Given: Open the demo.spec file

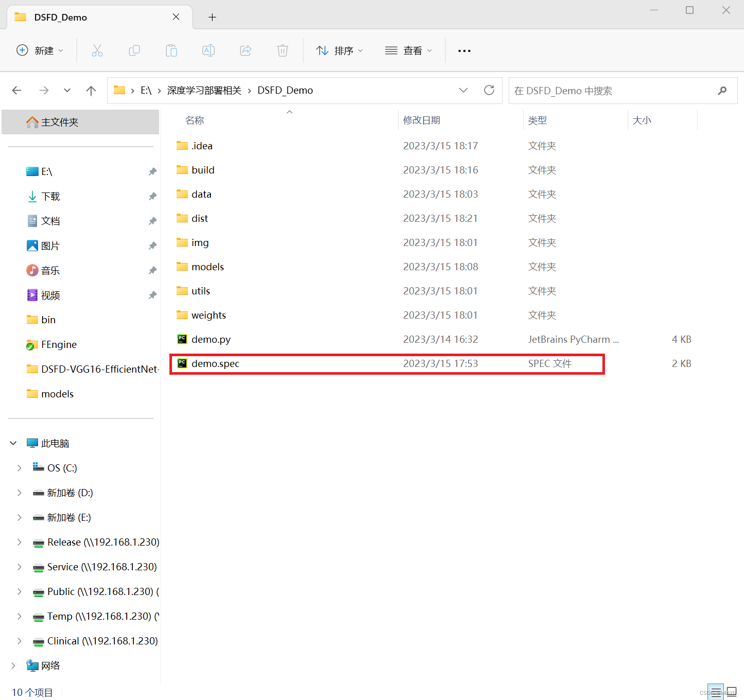Looking at the screenshot, I should [x=215, y=363].
